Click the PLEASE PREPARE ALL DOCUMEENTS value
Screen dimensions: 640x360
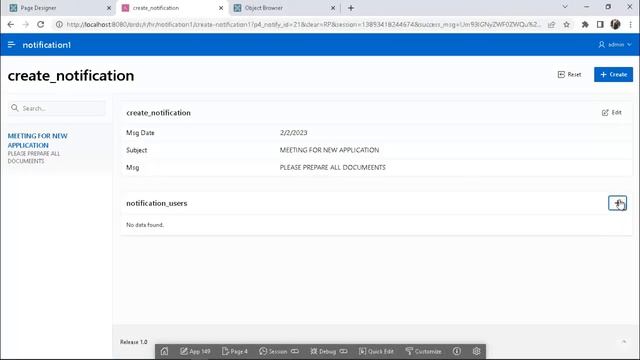click(x=333, y=167)
